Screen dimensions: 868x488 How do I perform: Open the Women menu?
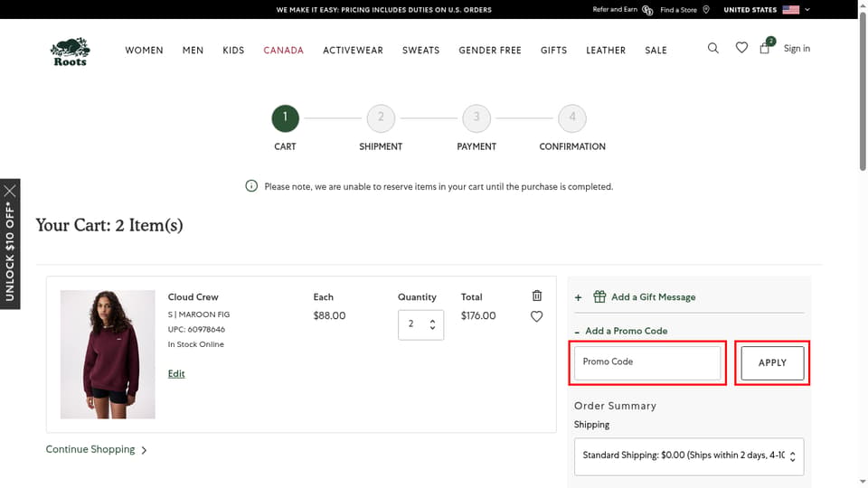[x=144, y=51]
